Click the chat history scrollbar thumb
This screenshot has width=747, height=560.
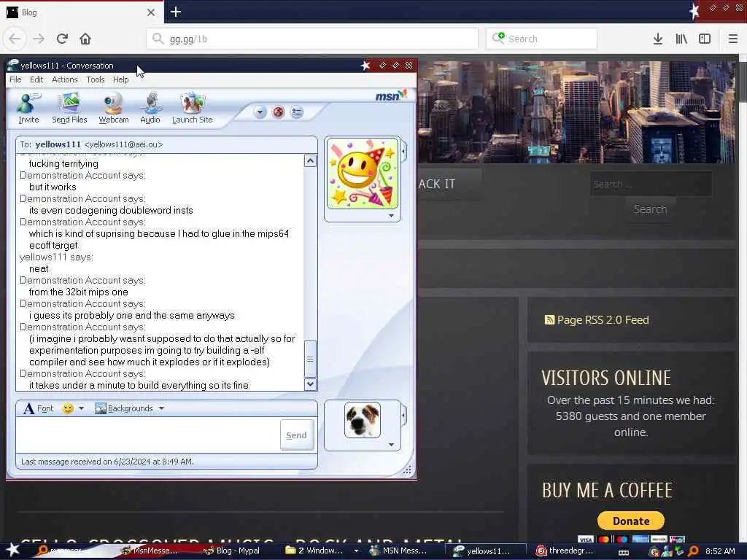(x=310, y=359)
